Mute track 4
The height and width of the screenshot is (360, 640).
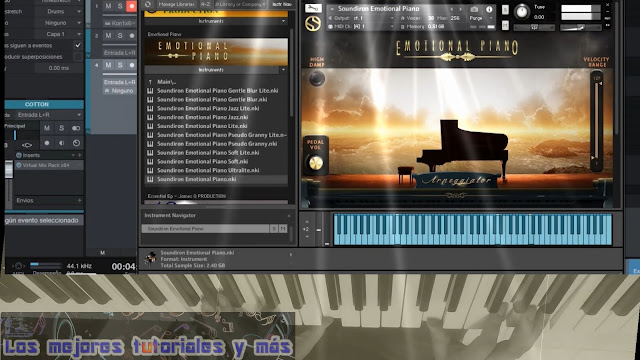click(x=108, y=65)
